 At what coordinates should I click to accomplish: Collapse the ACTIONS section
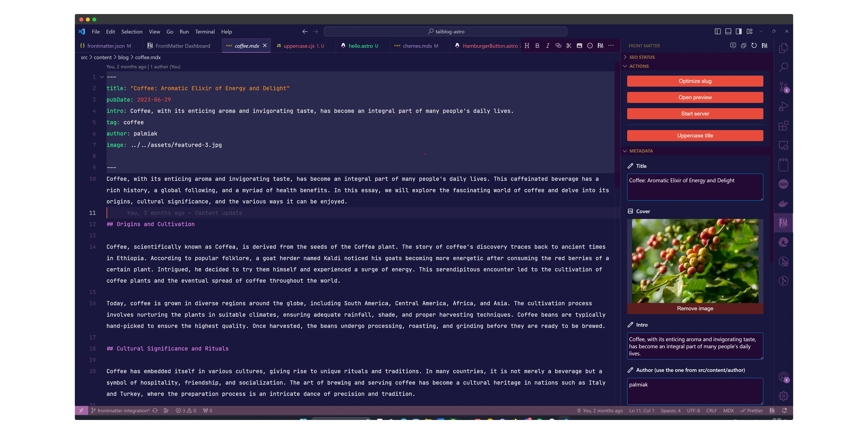click(x=639, y=66)
